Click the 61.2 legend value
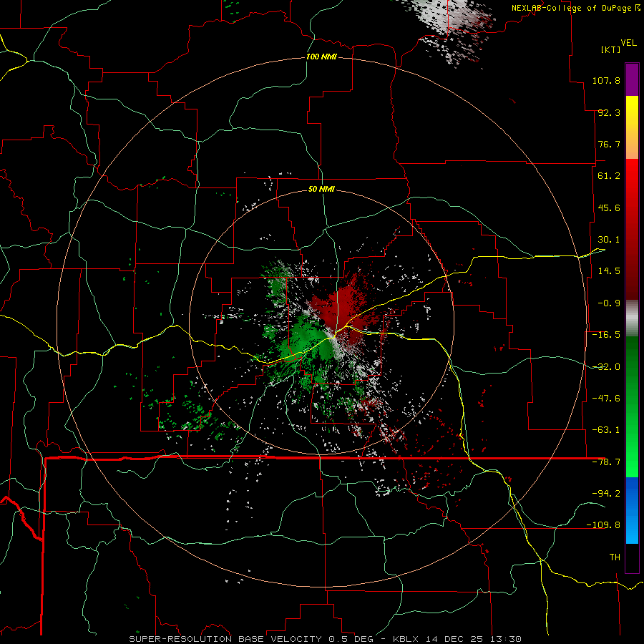This screenshot has height=644, width=644. pyautogui.click(x=609, y=176)
